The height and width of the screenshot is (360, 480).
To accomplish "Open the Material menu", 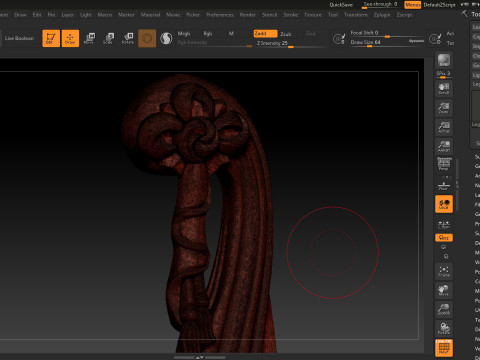I will click(x=150, y=15).
